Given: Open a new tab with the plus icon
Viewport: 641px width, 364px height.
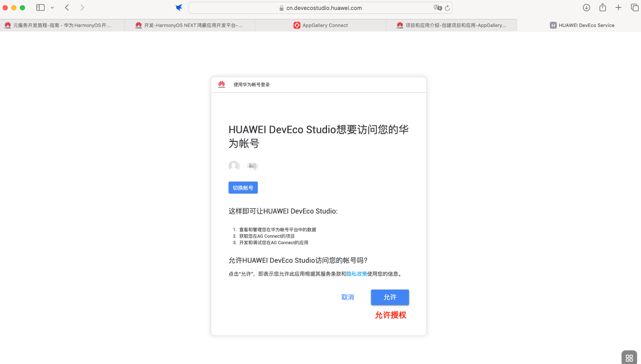Looking at the screenshot, I should 619,7.
